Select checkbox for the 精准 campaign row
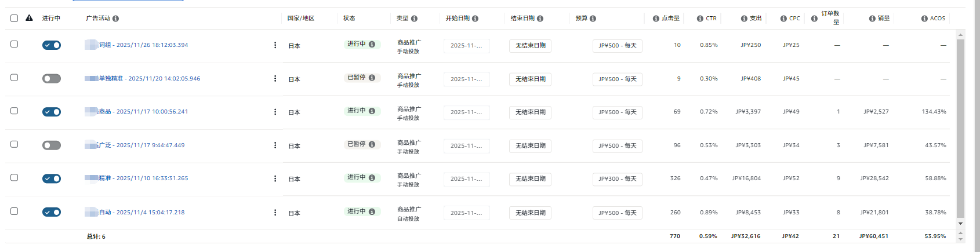This screenshot has width=980, height=252. point(14,178)
